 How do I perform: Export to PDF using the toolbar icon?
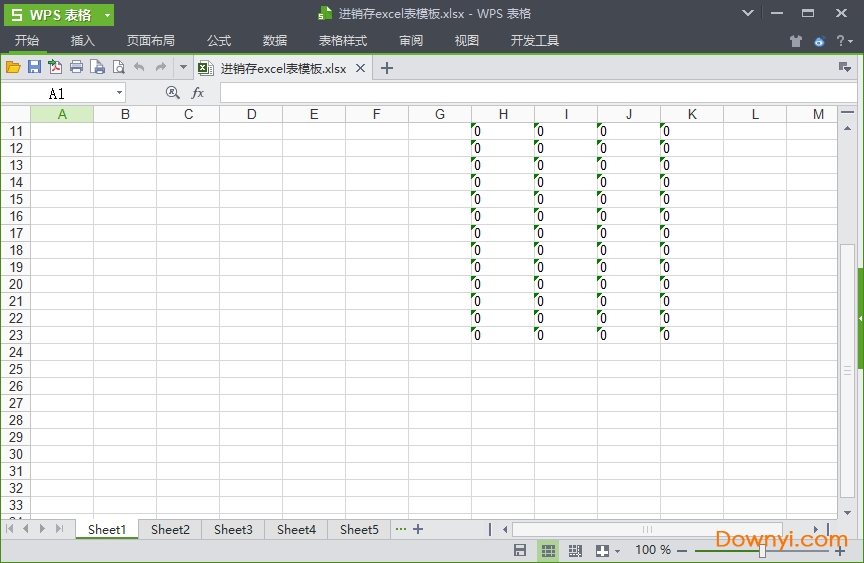55,67
